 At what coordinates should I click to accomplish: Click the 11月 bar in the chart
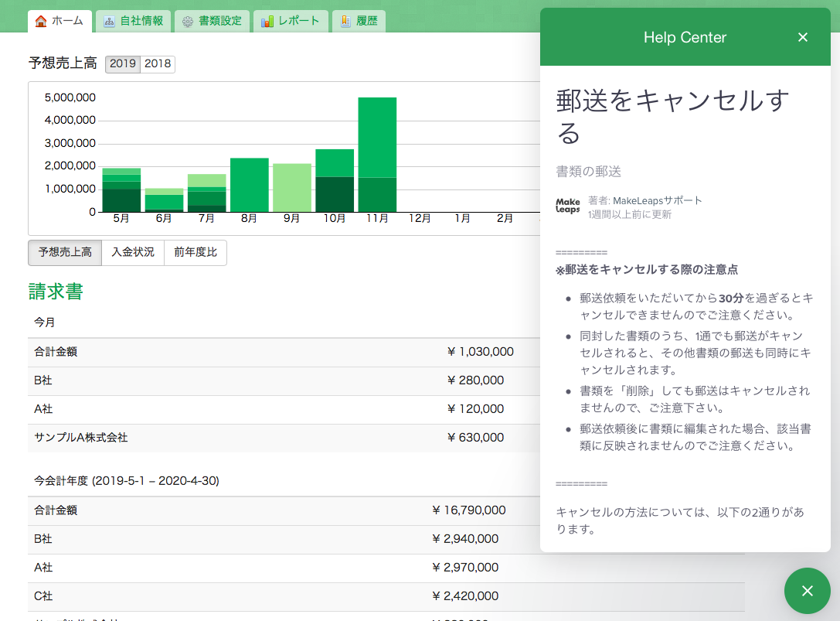tap(377, 155)
